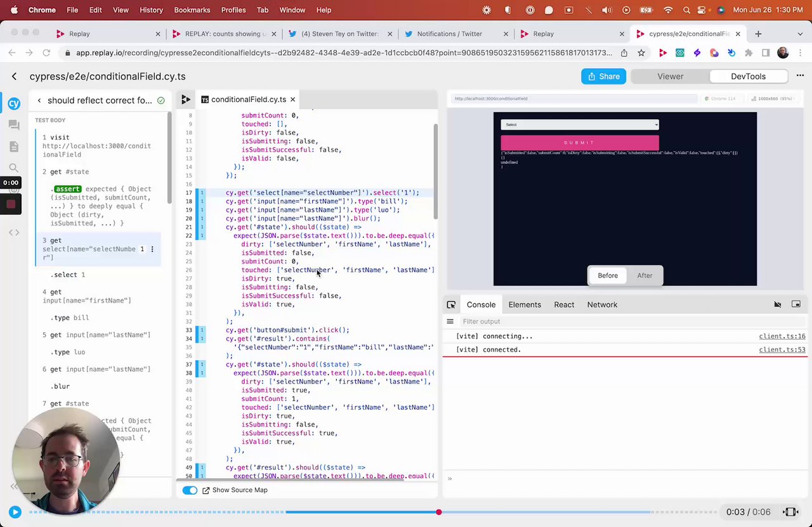The image size is (812, 527).
Task: Bookmark this page with star icon
Action: (641, 53)
